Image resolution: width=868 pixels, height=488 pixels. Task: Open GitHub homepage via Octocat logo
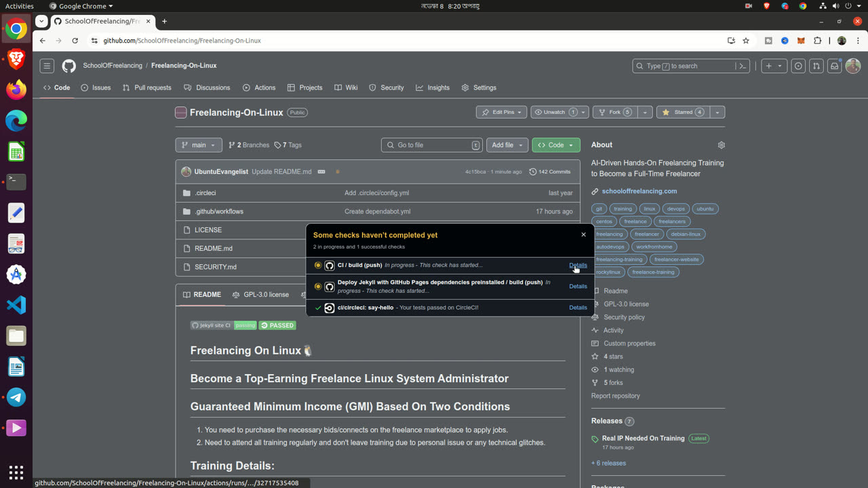[68, 66]
